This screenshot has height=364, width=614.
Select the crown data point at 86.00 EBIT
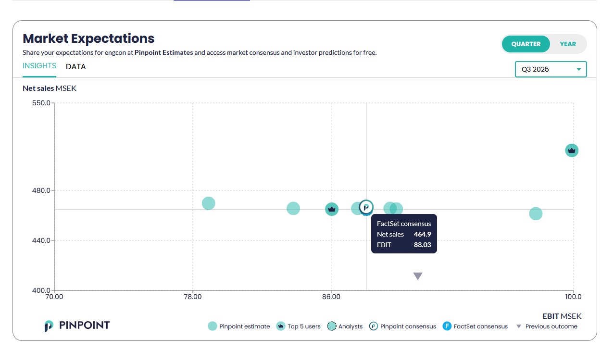[331, 209]
